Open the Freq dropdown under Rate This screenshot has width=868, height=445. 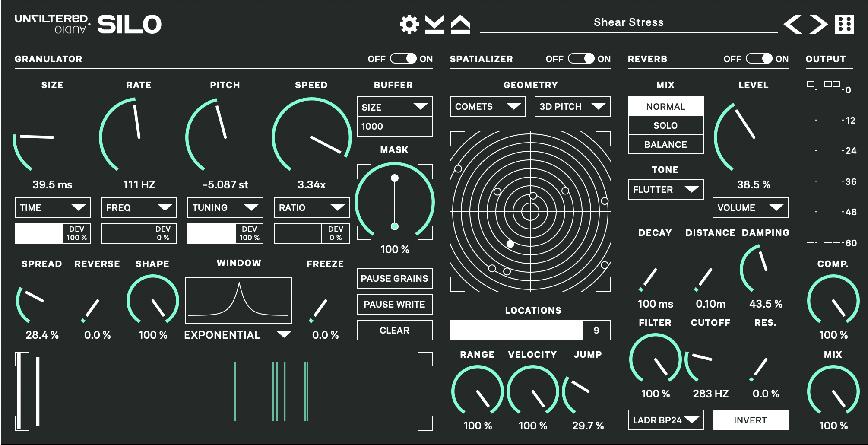pos(139,207)
